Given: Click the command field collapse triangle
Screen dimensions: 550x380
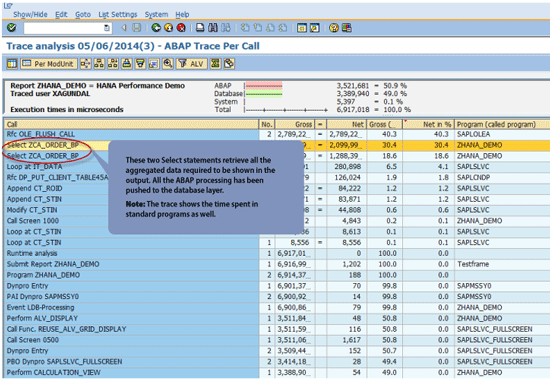Looking at the screenshot, I should (x=124, y=28).
